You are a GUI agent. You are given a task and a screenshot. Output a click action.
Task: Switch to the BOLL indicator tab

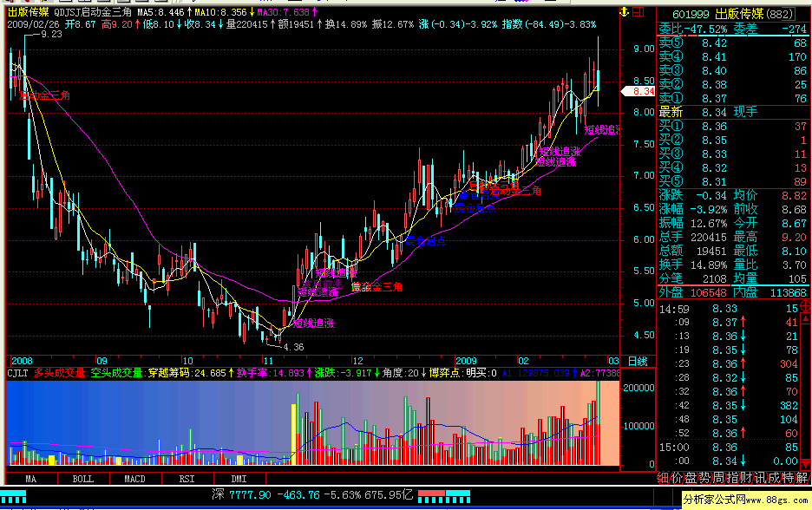coord(83,479)
